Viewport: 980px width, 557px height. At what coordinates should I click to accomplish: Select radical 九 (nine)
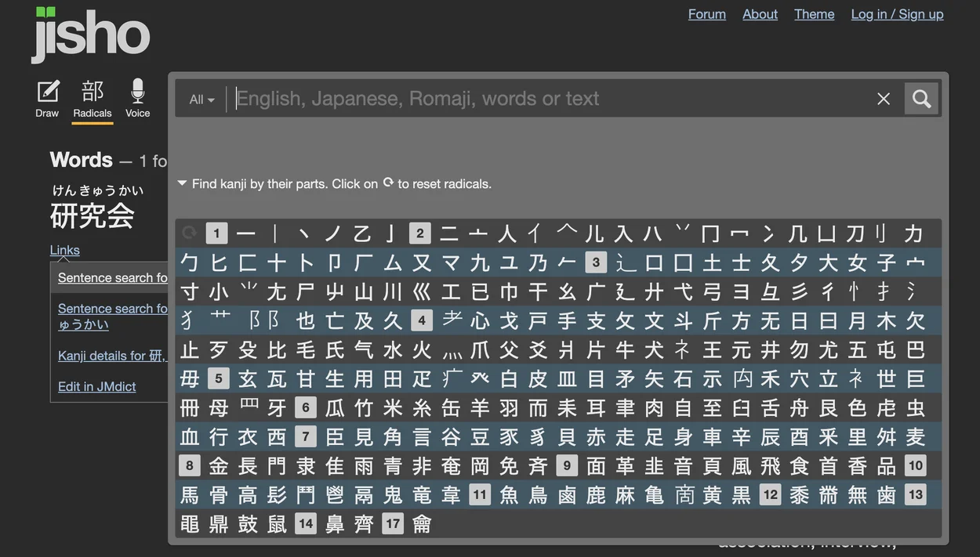[x=479, y=262]
